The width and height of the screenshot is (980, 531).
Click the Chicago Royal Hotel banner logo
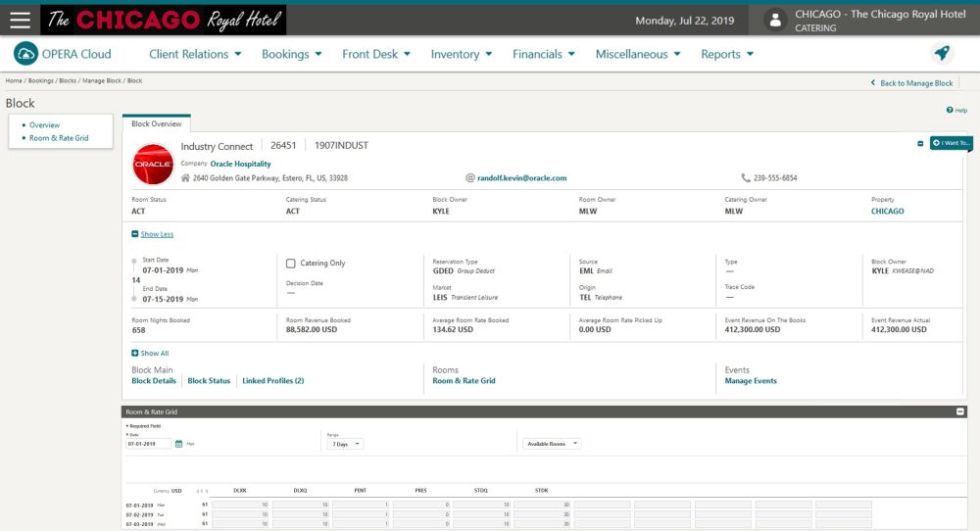(164, 20)
